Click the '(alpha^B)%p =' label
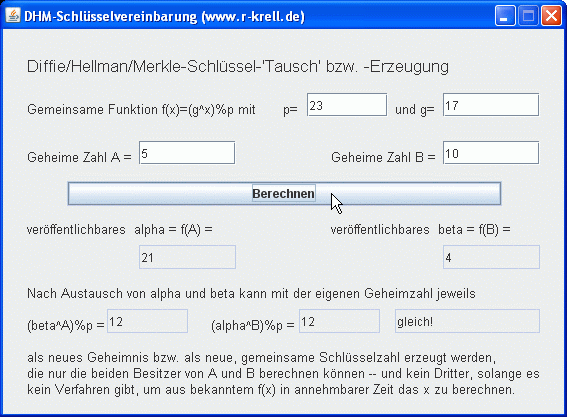 (253, 325)
